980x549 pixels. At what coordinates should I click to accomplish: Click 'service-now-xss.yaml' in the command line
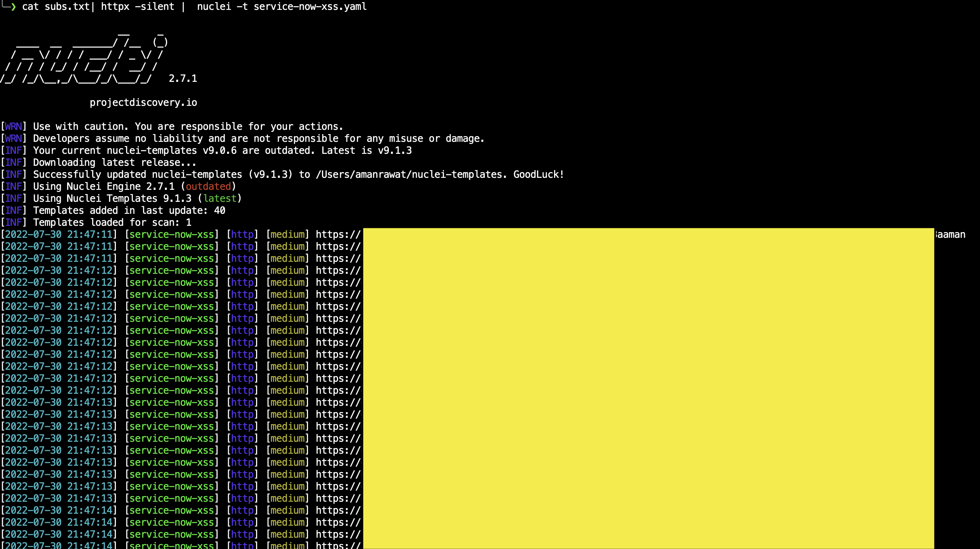click(310, 6)
